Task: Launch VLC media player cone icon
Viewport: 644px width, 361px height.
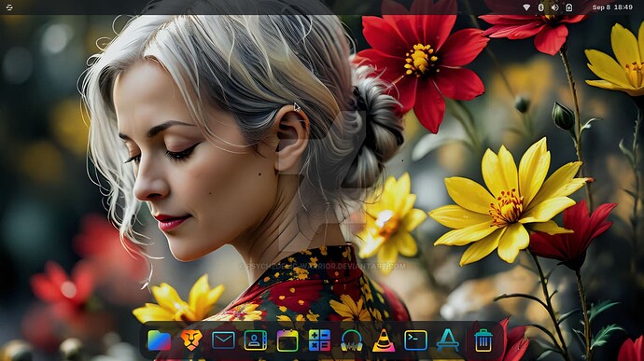Action: coord(384,340)
